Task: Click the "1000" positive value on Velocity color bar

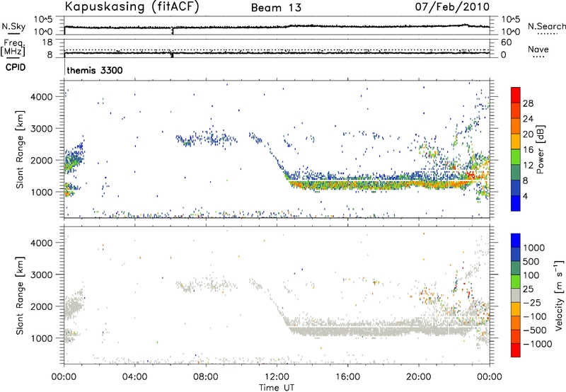Action: pos(533,248)
